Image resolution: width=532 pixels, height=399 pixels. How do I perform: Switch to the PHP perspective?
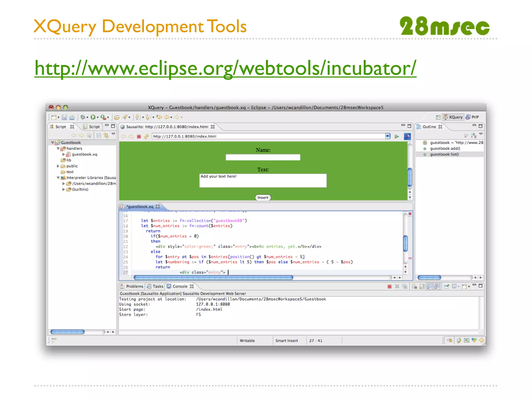(472, 117)
